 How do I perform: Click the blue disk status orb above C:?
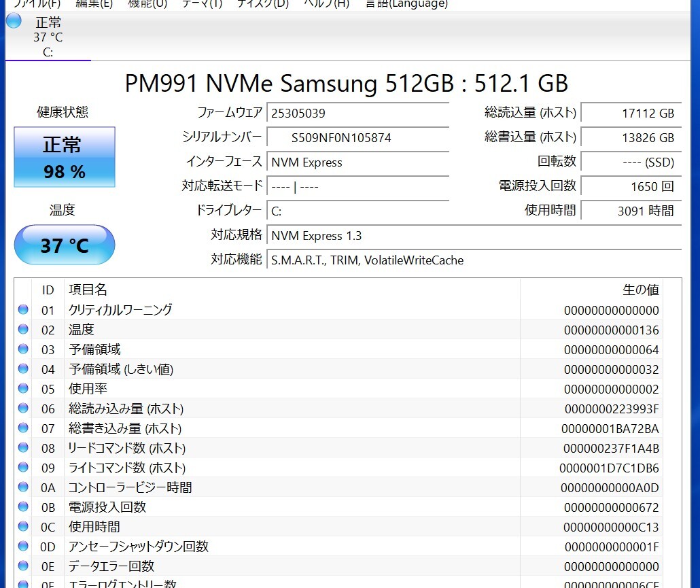click(14, 20)
